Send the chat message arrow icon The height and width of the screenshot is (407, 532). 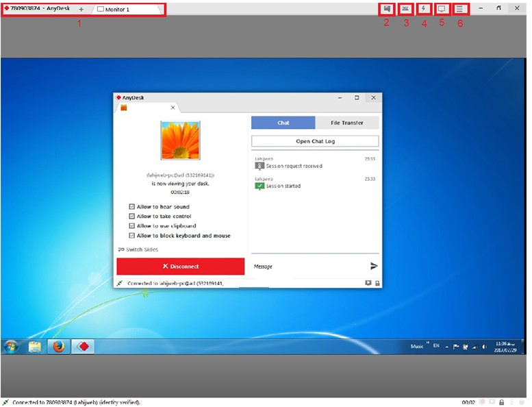point(374,266)
